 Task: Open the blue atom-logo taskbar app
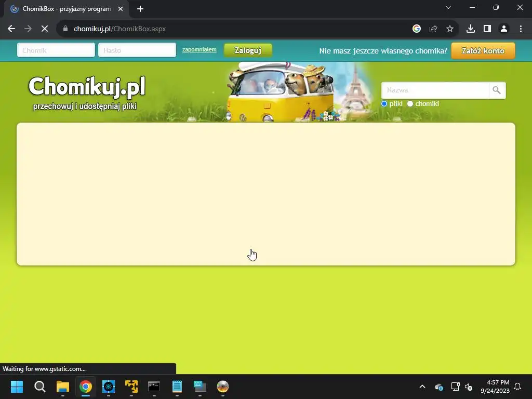(109, 387)
